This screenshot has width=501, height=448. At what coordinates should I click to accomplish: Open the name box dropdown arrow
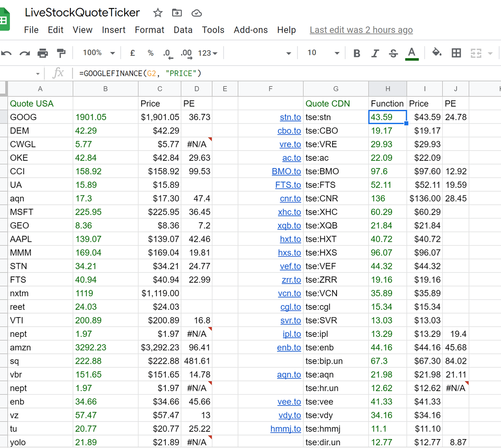38,74
